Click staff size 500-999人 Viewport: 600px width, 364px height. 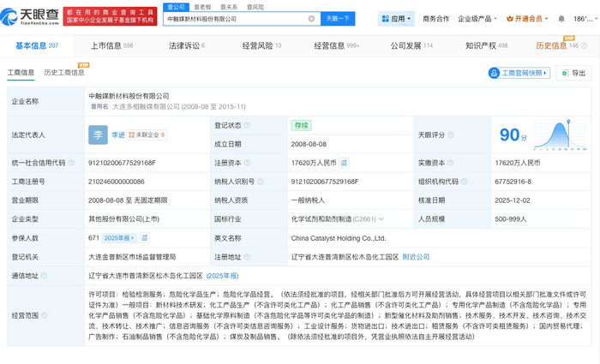(x=511, y=219)
